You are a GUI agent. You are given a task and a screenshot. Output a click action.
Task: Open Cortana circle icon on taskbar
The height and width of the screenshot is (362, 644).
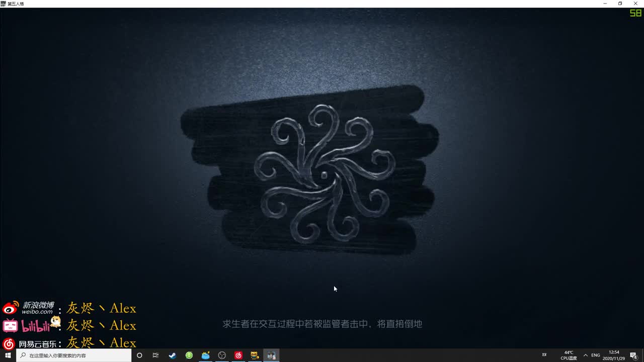coord(139,355)
